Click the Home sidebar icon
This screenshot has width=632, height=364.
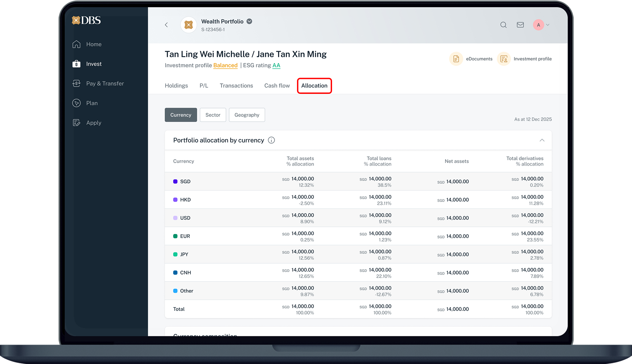point(76,44)
